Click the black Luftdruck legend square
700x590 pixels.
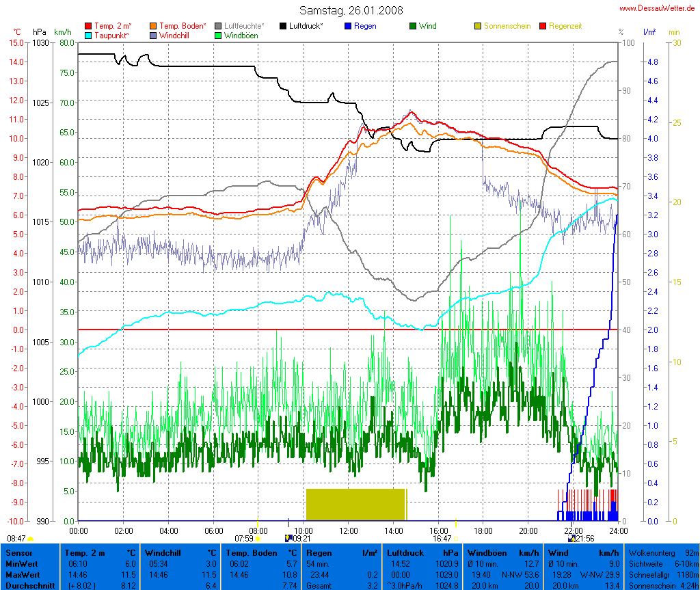(x=283, y=26)
